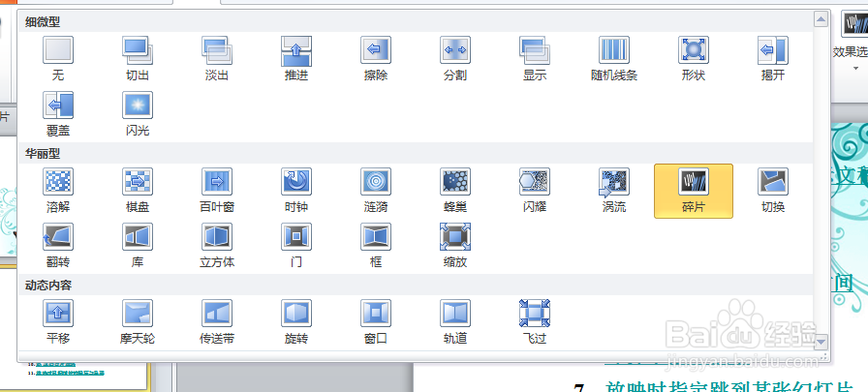Choose the 蜂巢 honeycomb transition

(x=455, y=191)
